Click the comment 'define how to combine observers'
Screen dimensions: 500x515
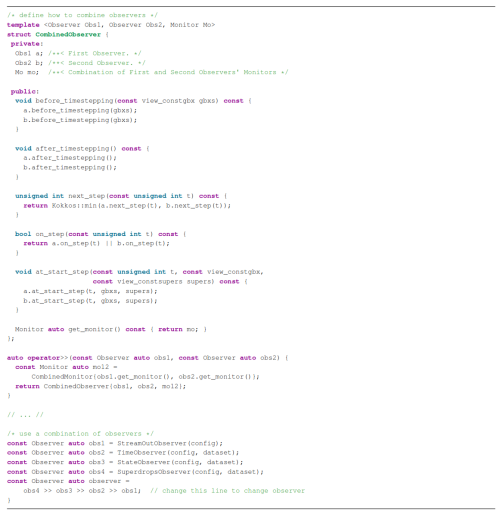pyautogui.click(x=82, y=15)
